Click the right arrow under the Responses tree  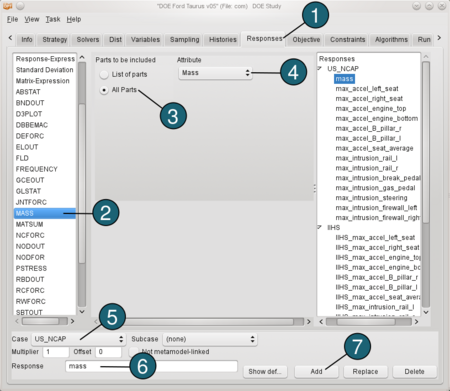(x=416, y=322)
